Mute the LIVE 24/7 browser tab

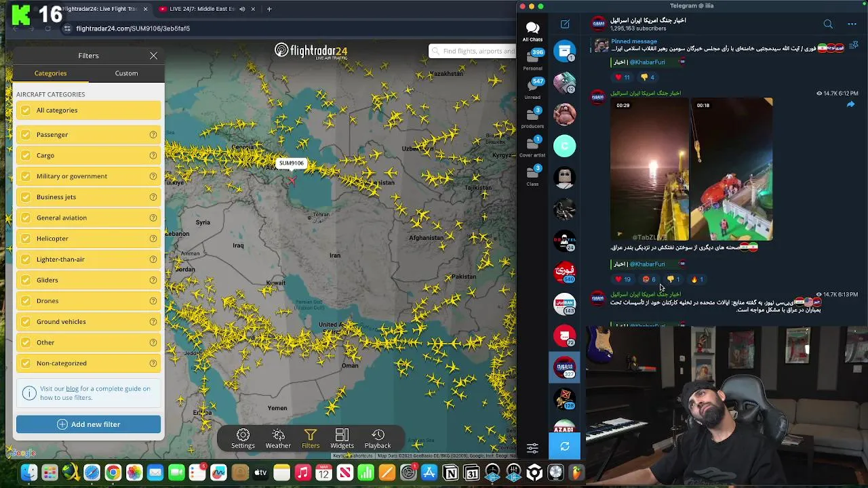coord(242,9)
